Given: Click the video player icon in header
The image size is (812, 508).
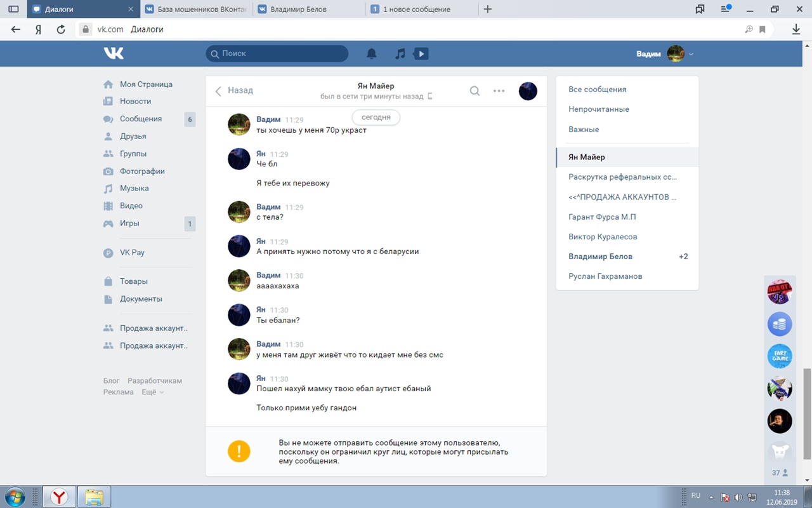Looking at the screenshot, I should 421,54.
